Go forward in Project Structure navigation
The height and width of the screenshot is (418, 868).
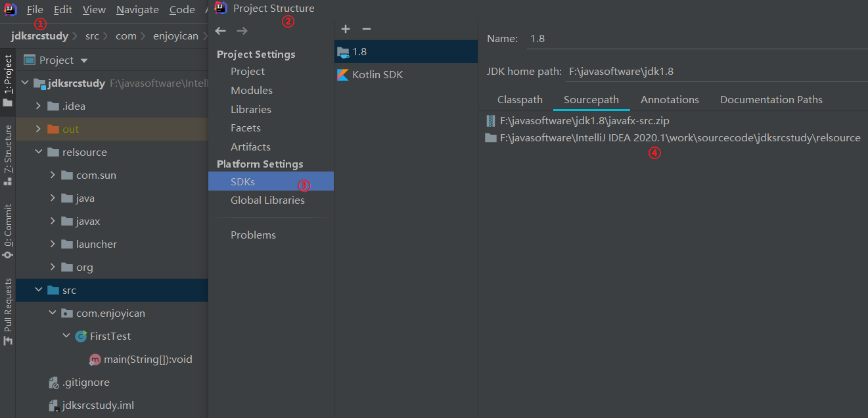coord(242,31)
